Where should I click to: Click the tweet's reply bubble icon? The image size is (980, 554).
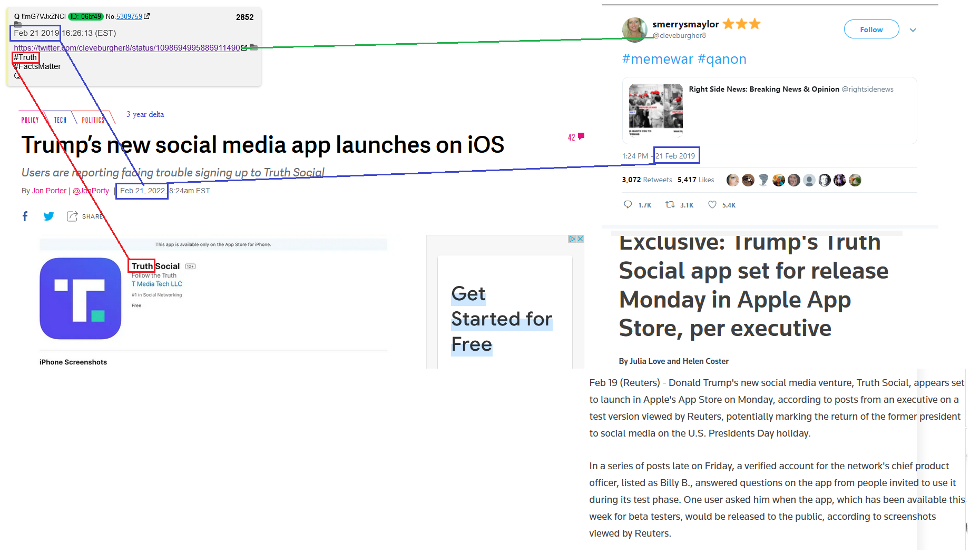coord(628,204)
